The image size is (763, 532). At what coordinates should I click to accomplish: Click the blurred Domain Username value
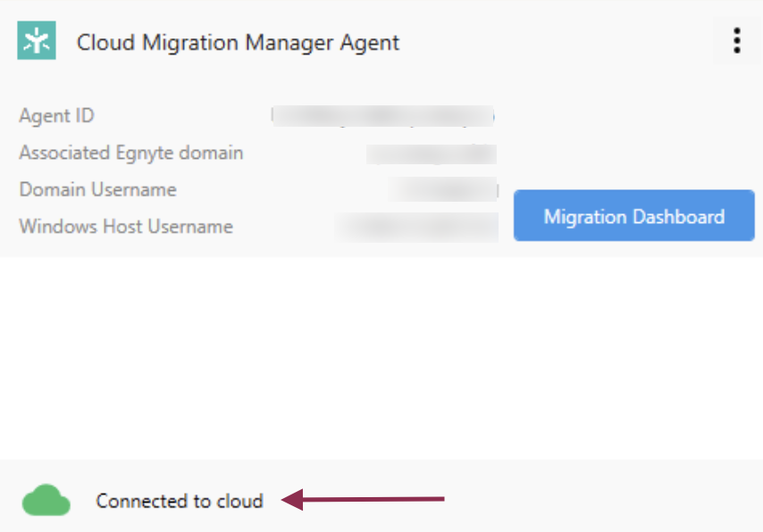[x=443, y=189]
